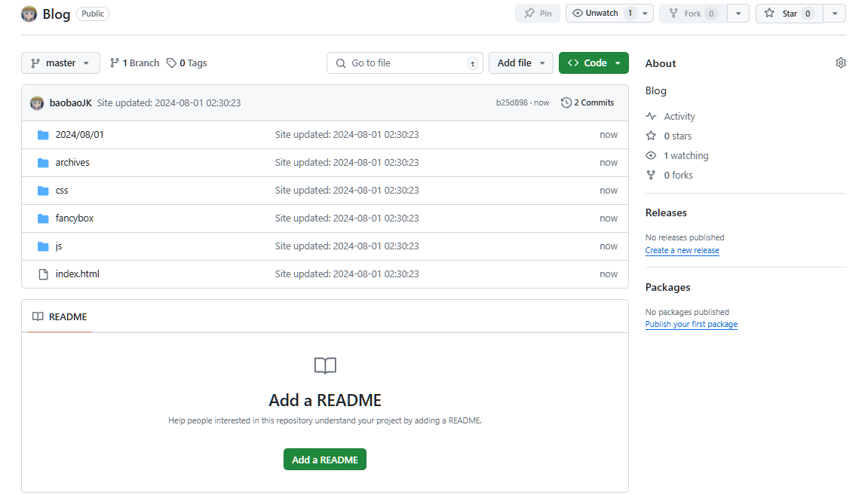This screenshot has height=495, width=868.
Task: Click Publish your first package link
Action: 692,324
